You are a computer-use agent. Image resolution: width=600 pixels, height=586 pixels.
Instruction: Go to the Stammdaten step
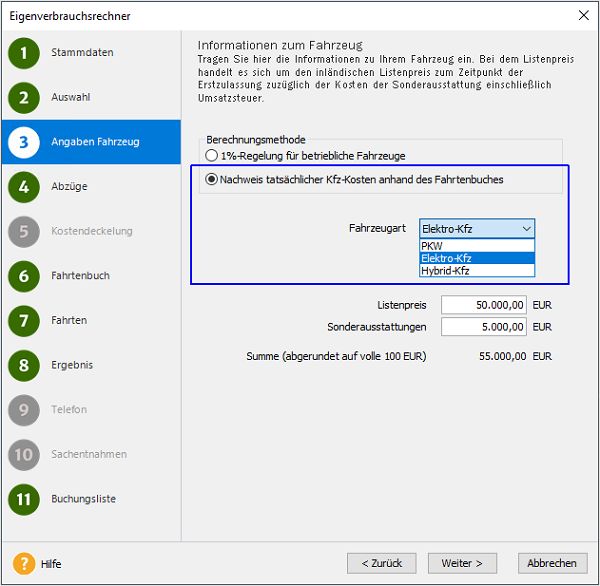point(82,52)
